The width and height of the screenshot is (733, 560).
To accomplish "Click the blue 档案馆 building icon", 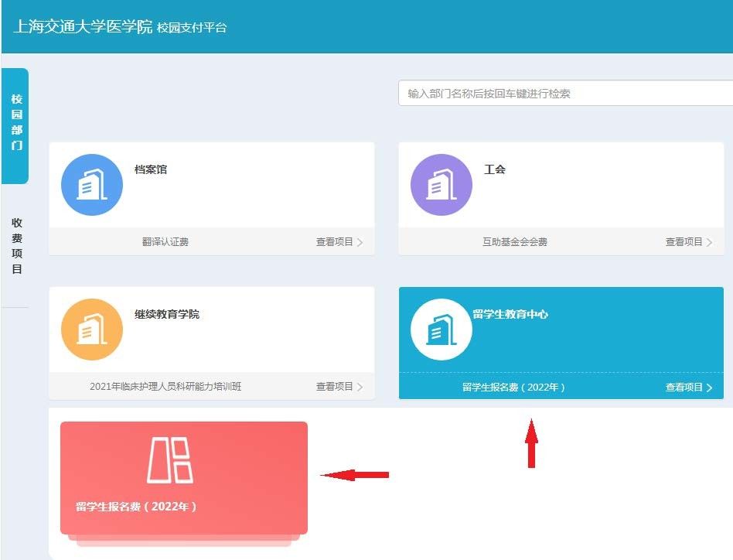I will point(92,185).
